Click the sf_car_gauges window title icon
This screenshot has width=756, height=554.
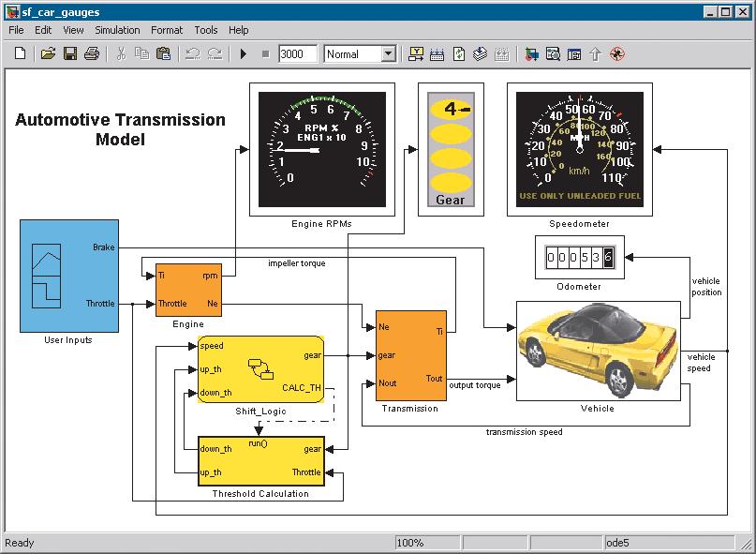pos(12,11)
